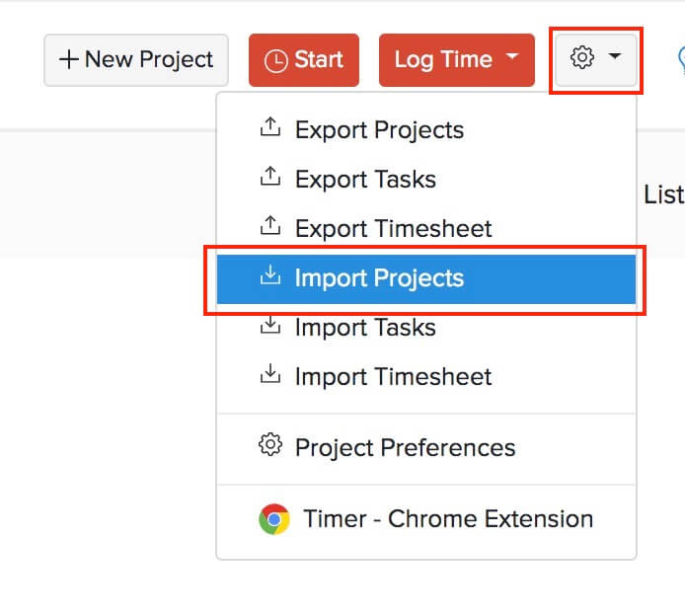Click the lightbulb icon at right edge
Viewport: 685px width, 616px height.
coord(680,60)
